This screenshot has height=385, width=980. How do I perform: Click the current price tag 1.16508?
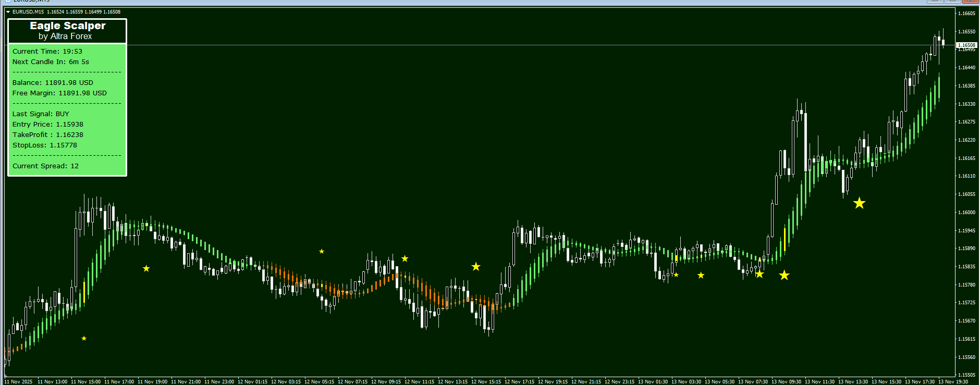pos(966,45)
